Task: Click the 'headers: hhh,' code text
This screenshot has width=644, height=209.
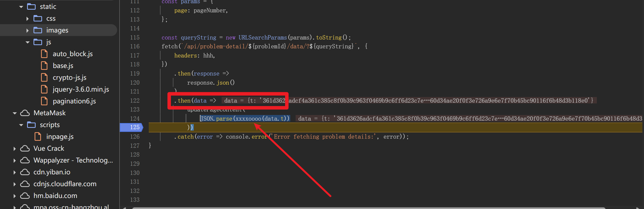Action: tap(195, 55)
